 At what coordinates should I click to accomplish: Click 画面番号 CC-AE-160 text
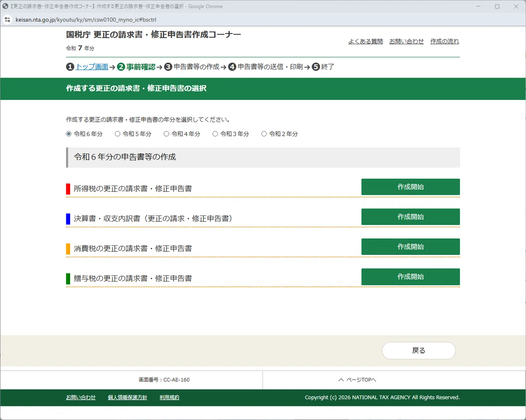[164, 380]
